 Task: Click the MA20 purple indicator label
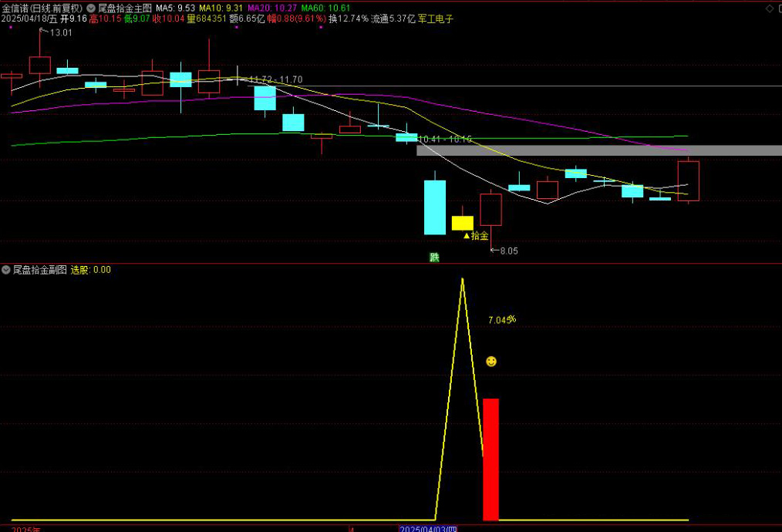pyautogui.click(x=272, y=8)
